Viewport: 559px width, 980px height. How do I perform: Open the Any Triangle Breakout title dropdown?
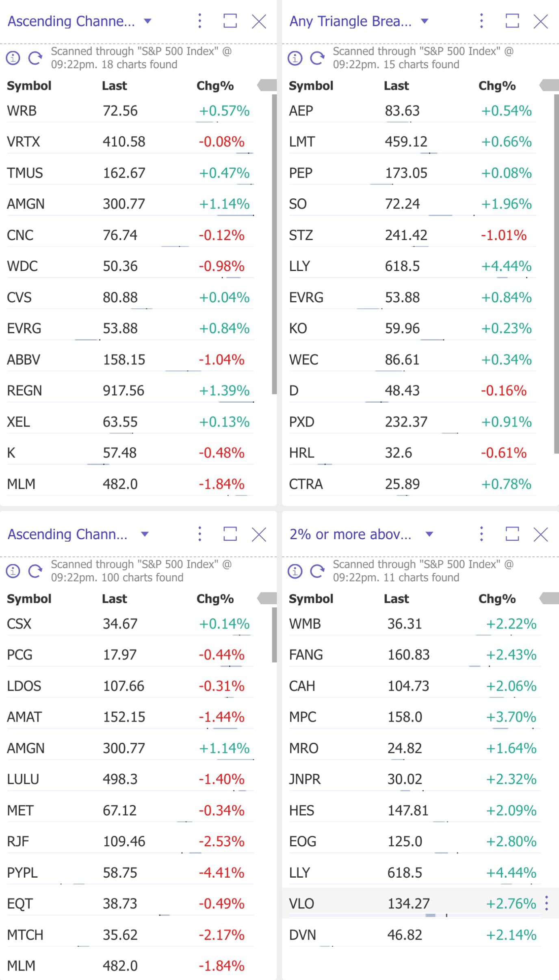424,22
